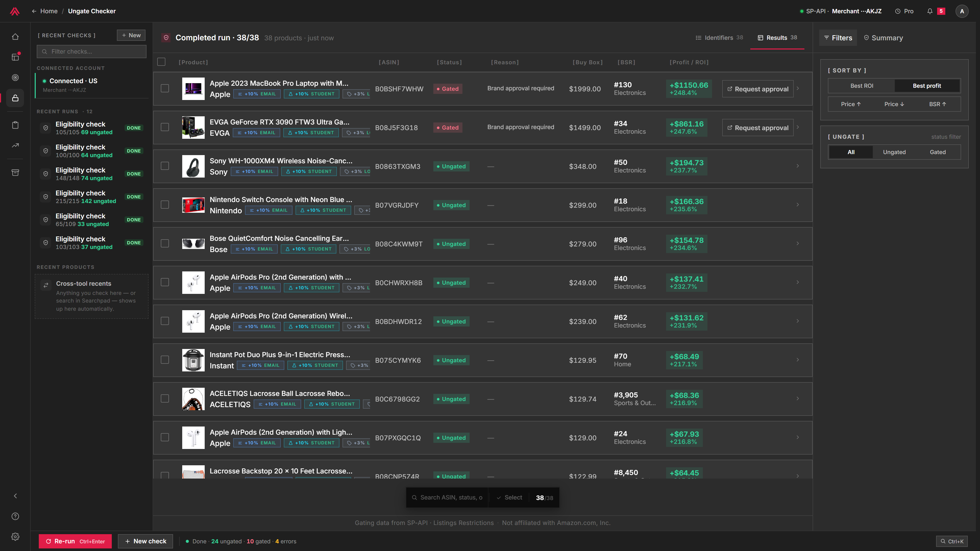Sort by Price descending
The width and height of the screenshot is (980, 551).
pos(894,104)
